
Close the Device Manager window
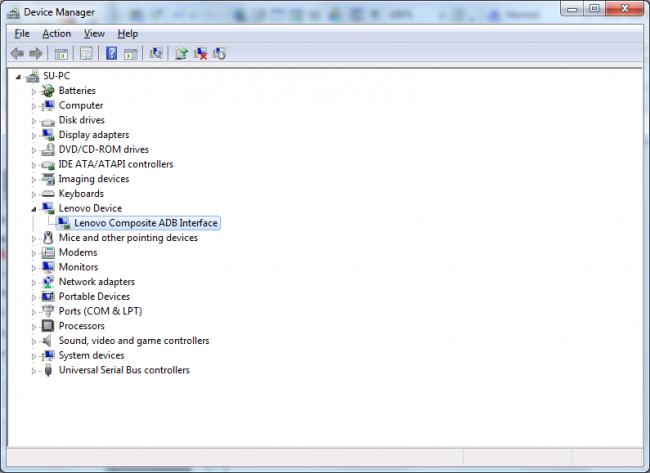tap(625, 9)
